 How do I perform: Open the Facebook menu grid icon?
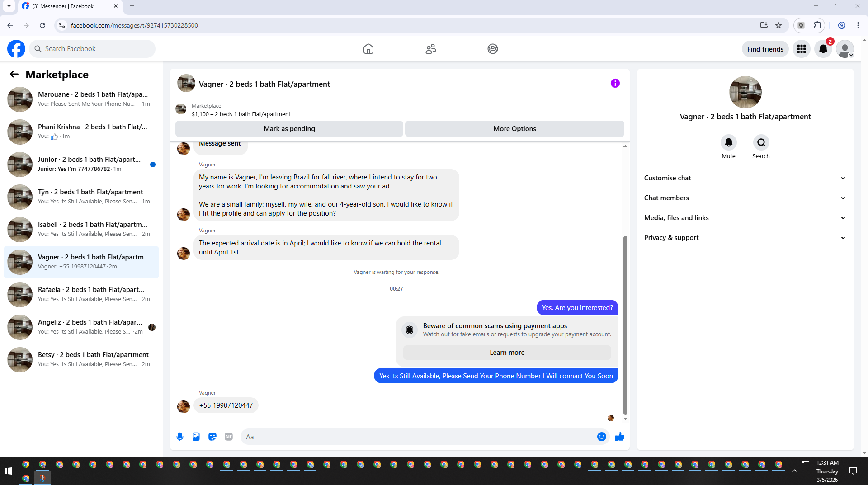tap(802, 49)
